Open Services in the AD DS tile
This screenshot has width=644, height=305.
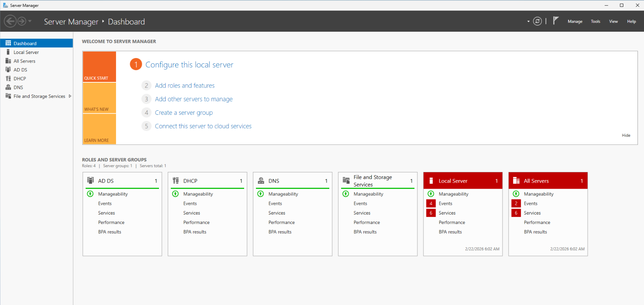pyautogui.click(x=106, y=213)
